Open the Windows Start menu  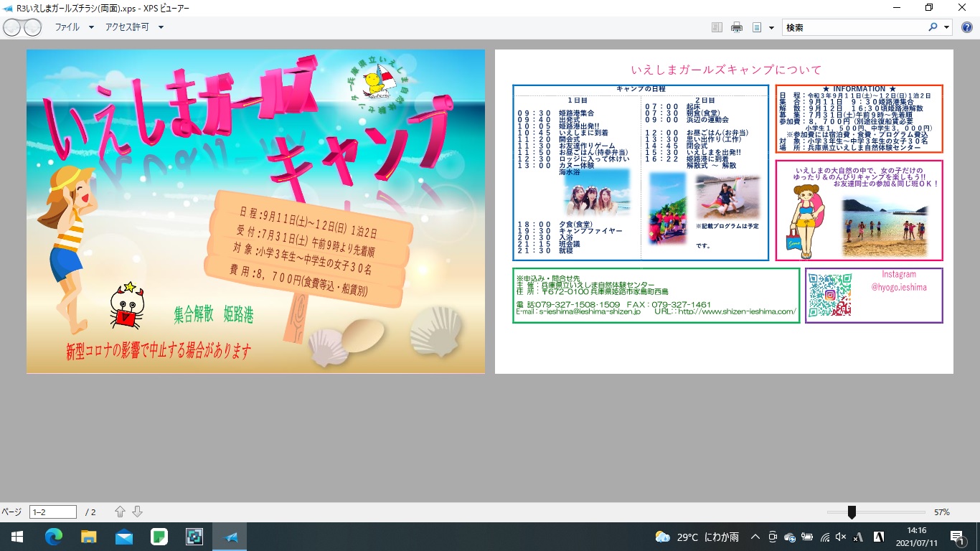click(16, 536)
